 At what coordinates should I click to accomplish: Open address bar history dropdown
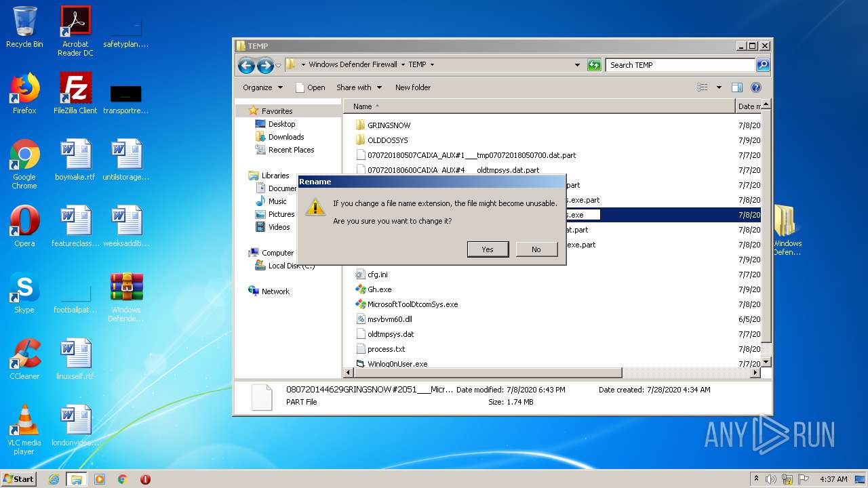pos(577,65)
